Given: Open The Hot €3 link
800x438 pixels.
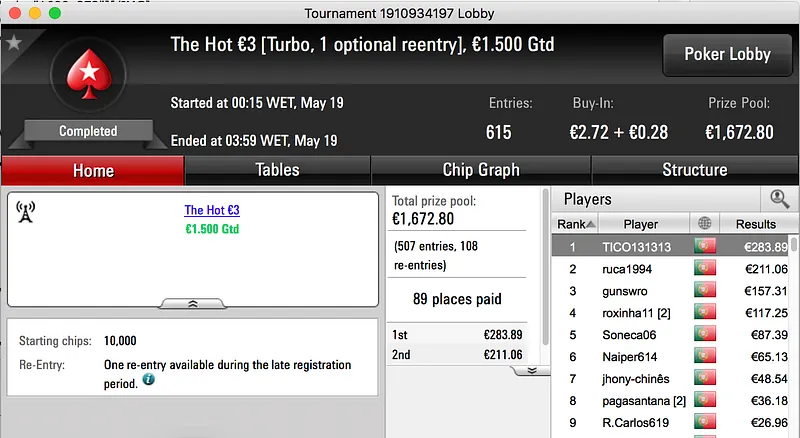Looking at the screenshot, I should tap(212, 210).
